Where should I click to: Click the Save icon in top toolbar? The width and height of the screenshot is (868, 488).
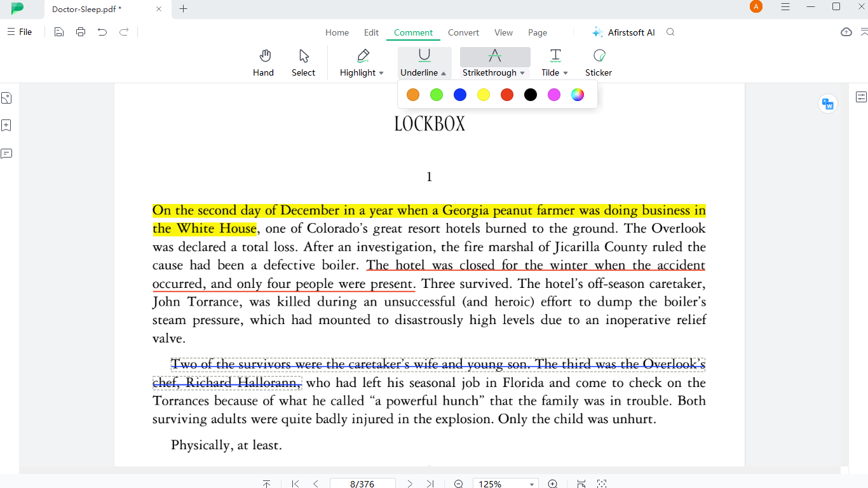point(59,32)
